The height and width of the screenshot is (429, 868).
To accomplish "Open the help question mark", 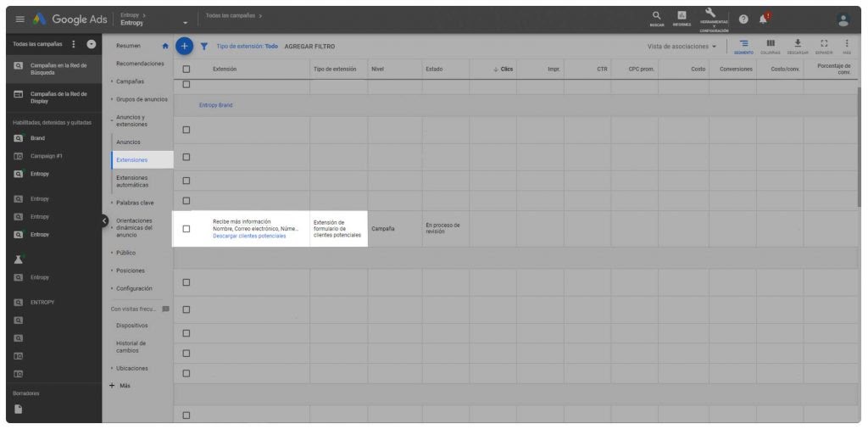I will pyautogui.click(x=743, y=19).
